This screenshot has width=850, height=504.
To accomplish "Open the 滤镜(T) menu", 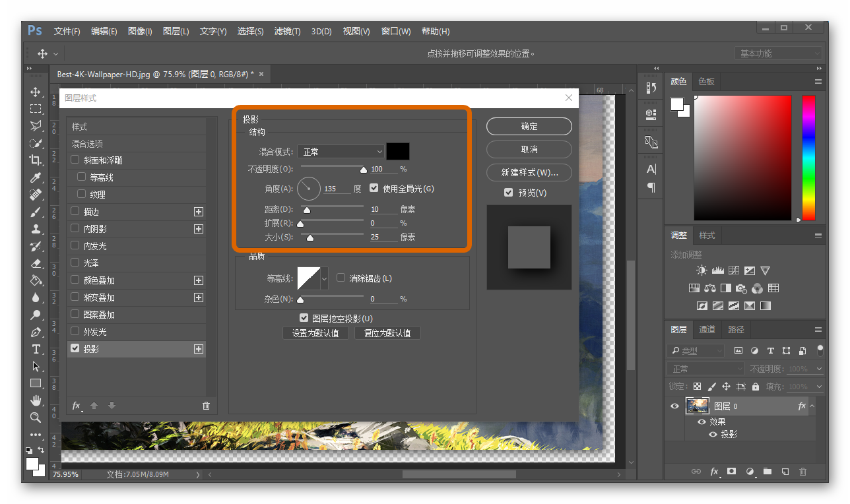I will point(287,31).
